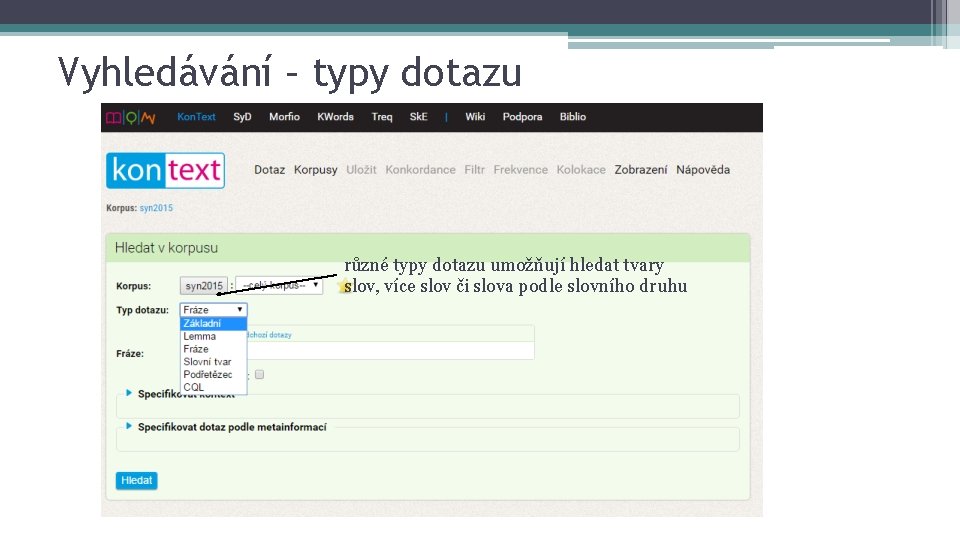The width and height of the screenshot is (960, 540).
Task: Open the Treq tool
Action: 381,117
